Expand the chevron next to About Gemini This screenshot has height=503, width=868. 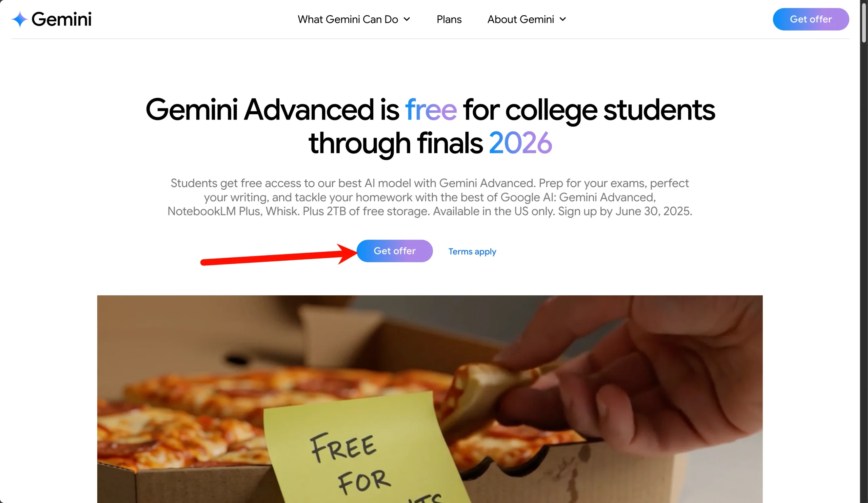[563, 19]
